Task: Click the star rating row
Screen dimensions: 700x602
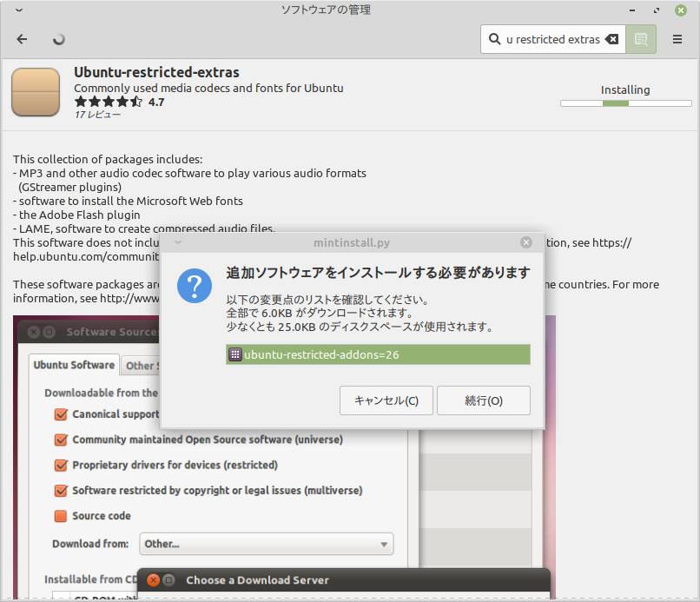Action: pyautogui.click(x=109, y=102)
